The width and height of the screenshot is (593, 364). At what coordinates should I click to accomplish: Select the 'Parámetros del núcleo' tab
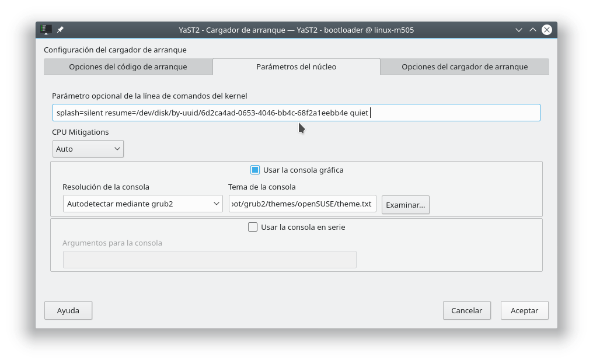pyautogui.click(x=296, y=66)
